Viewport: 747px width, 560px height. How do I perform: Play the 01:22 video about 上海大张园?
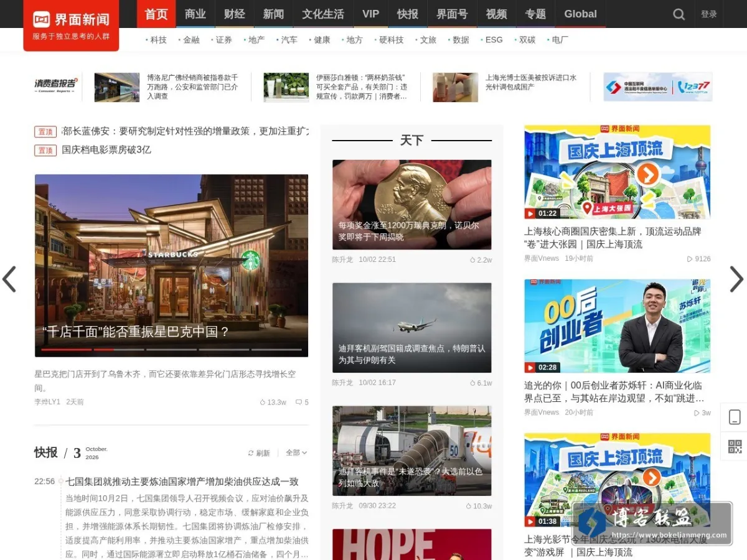click(617, 172)
